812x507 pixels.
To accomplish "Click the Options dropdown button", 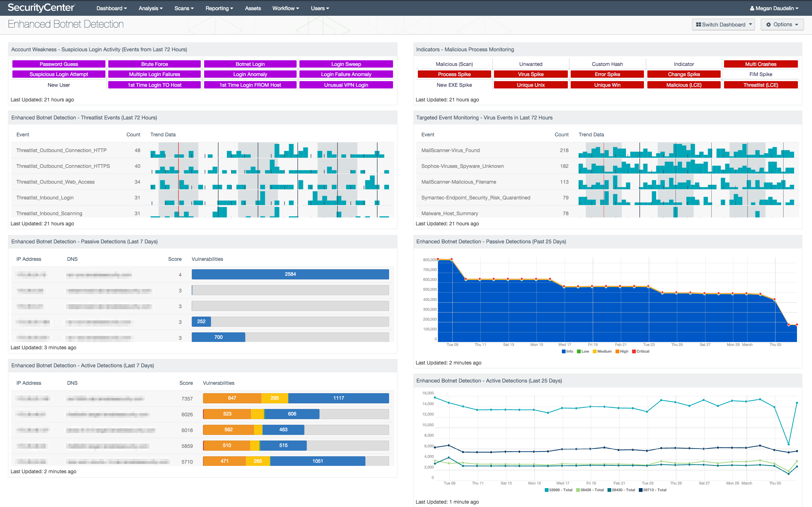I will (x=784, y=23).
